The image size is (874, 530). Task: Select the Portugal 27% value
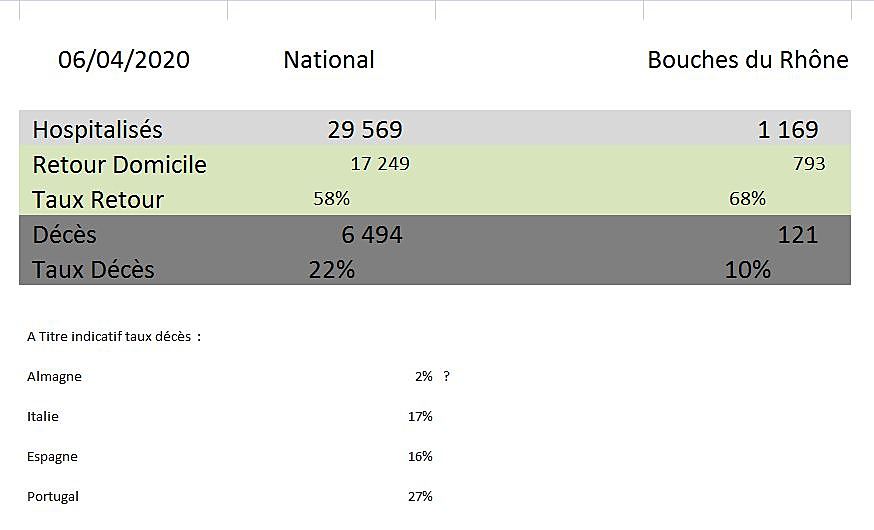click(420, 496)
